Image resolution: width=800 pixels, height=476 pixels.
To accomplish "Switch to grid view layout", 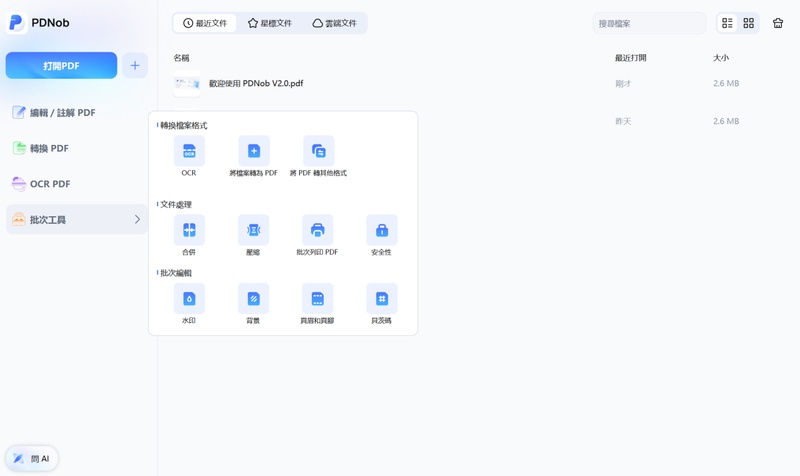I will point(748,23).
